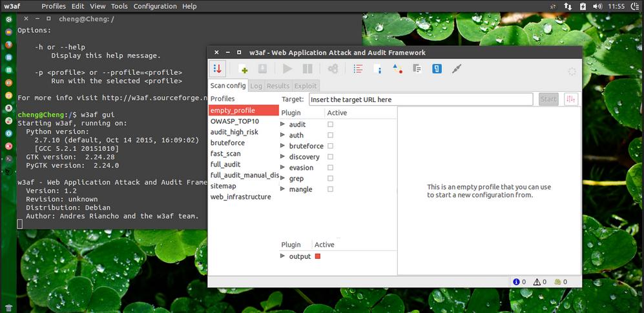Expand the evasion plugin tree row
Image resolution: width=644 pixels, height=313 pixels.
click(x=282, y=167)
